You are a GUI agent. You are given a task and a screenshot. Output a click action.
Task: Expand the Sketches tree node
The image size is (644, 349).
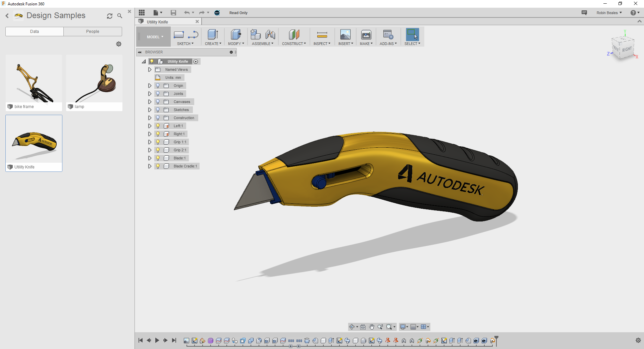click(150, 110)
